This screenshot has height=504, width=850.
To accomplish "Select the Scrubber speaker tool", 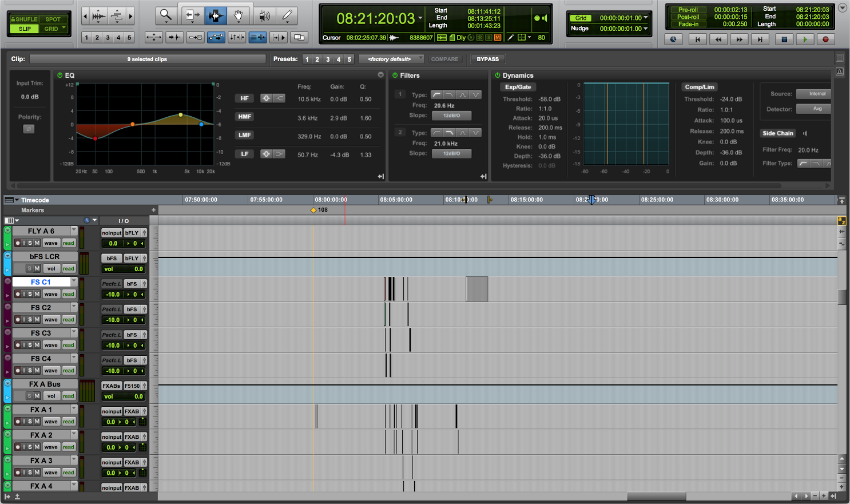I will click(264, 16).
